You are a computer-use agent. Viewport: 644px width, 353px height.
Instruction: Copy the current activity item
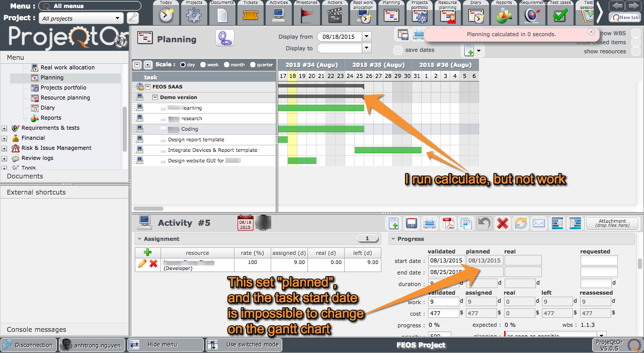tap(466, 223)
